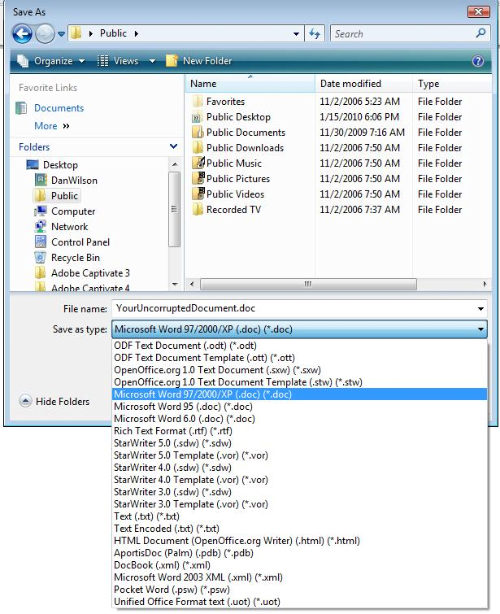Choose Text Encoded (.txt) type

point(300,529)
